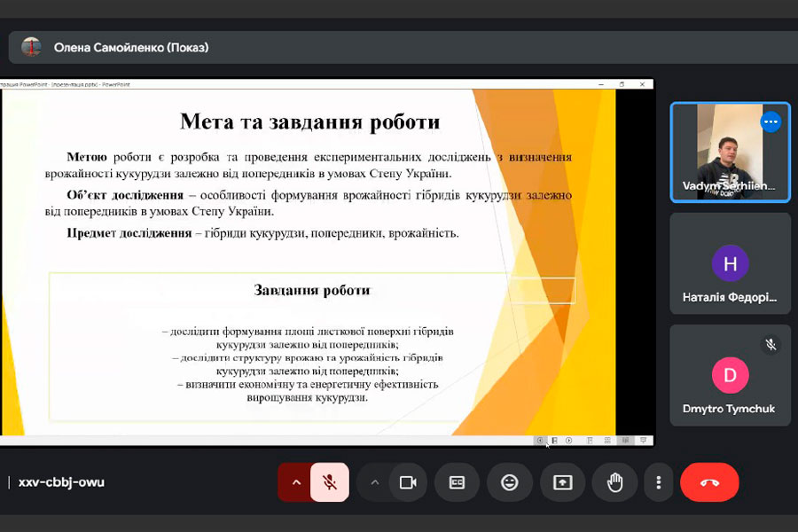Open the three-dot more options menu
This screenshot has width=798, height=532.
click(658, 482)
